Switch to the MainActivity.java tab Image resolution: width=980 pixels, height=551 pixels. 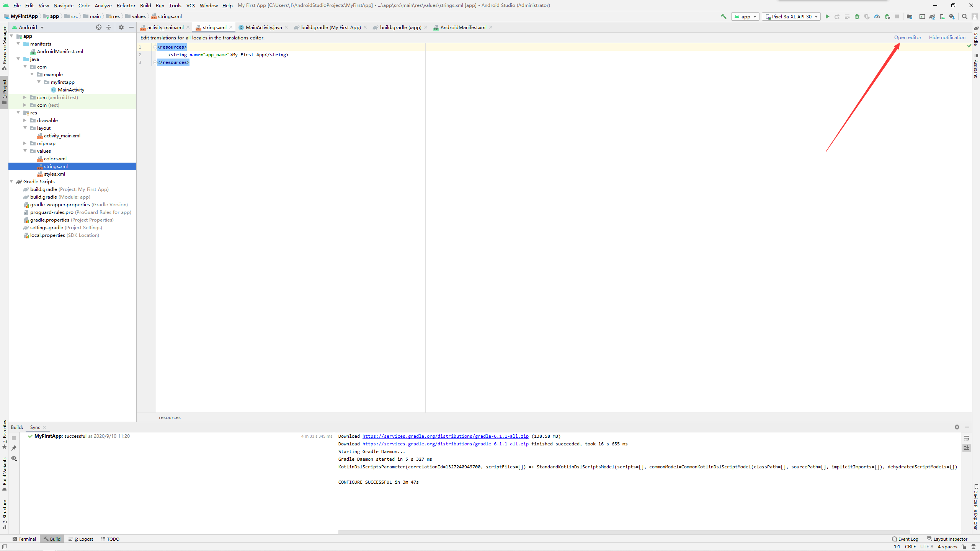(263, 27)
